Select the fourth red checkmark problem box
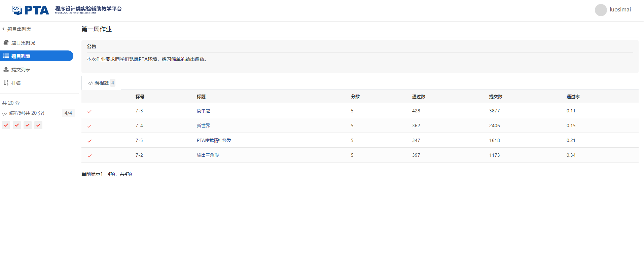 (38, 125)
